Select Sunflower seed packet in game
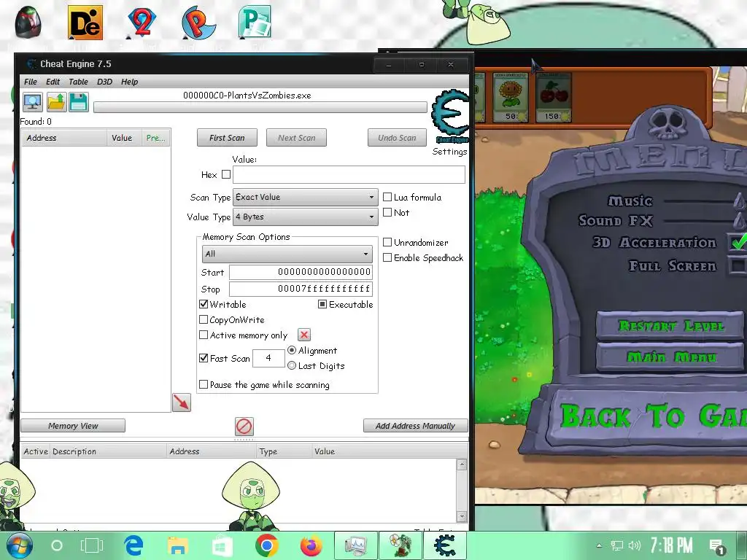The image size is (747, 560). 510,98
